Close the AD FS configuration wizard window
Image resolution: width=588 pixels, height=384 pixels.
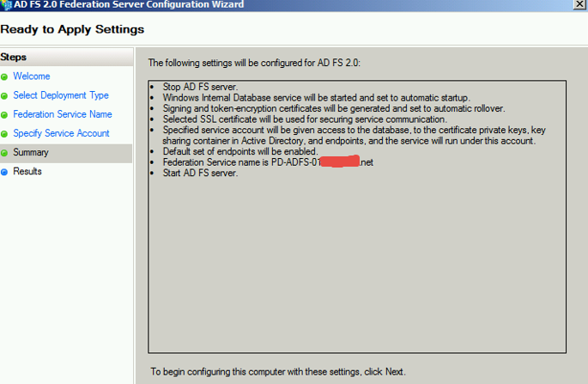[580, 4]
